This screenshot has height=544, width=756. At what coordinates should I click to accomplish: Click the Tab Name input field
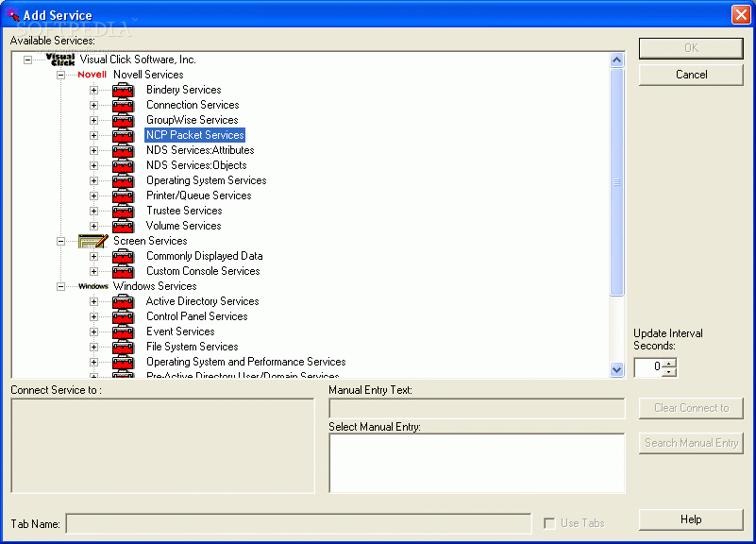[x=298, y=524]
